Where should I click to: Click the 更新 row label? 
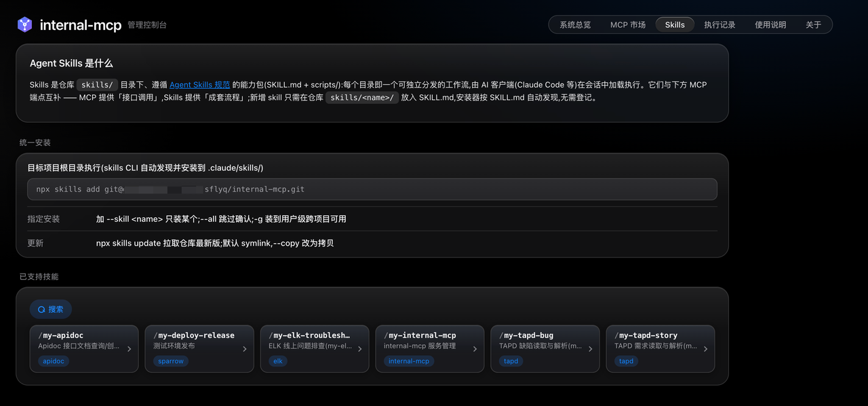click(x=35, y=243)
